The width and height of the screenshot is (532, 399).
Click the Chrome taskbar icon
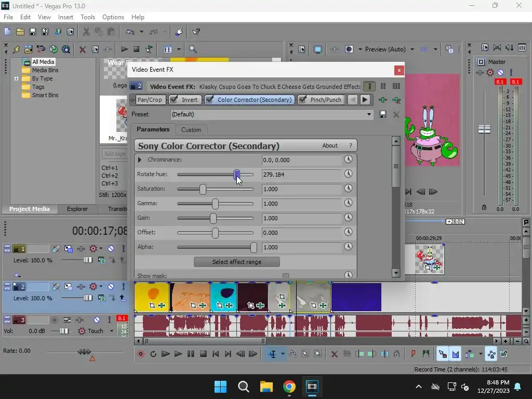(x=289, y=387)
